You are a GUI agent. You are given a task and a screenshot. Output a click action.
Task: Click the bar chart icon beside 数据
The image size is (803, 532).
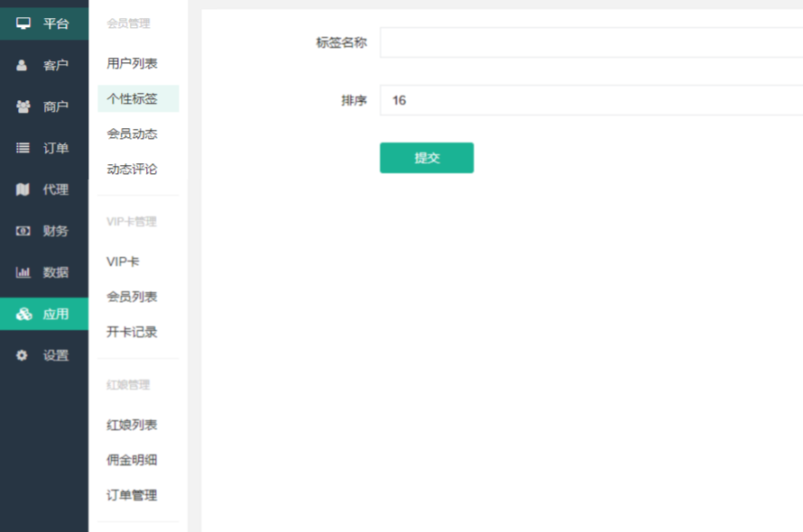click(23, 272)
